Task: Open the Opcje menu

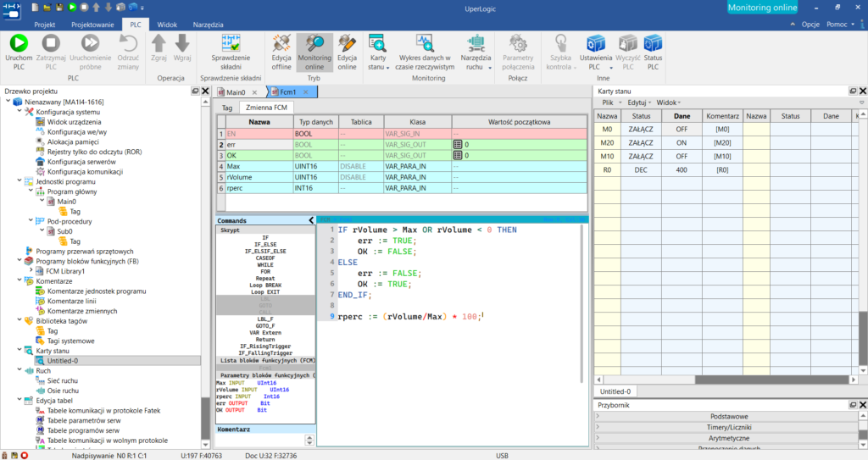Action: pyautogui.click(x=810, y=25)
